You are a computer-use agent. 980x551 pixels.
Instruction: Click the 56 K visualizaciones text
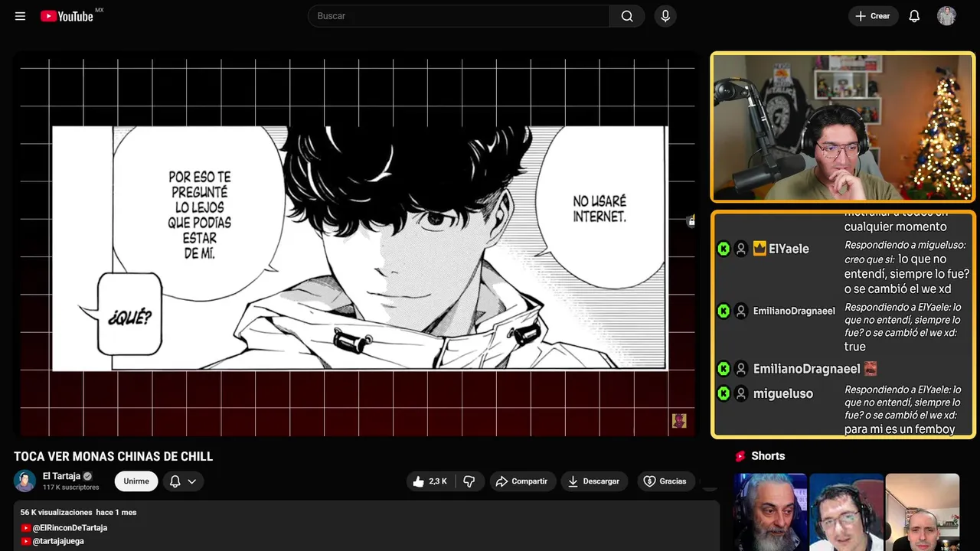tap(56, 512)
